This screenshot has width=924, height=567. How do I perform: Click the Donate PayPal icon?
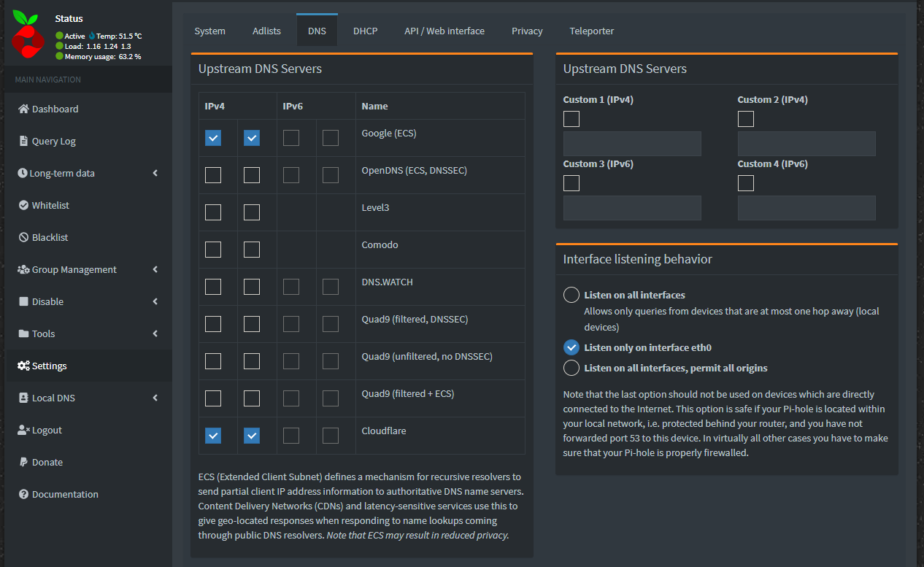tap(23, 462)
